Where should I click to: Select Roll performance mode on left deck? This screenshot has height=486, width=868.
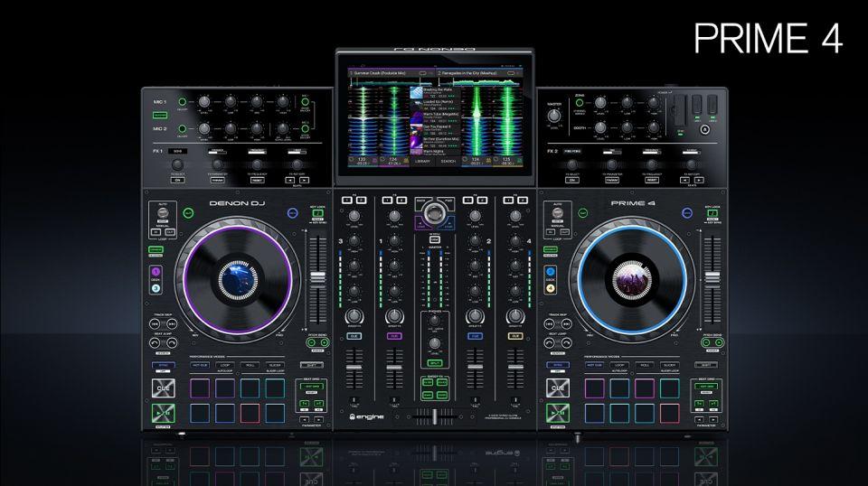pyautogui.click(x=250, y=366)
